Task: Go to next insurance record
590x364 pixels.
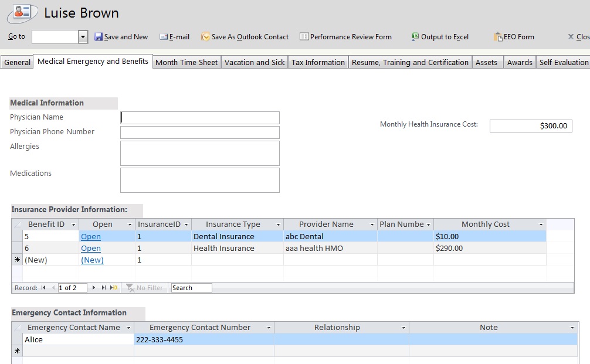Action: (94, 288)
